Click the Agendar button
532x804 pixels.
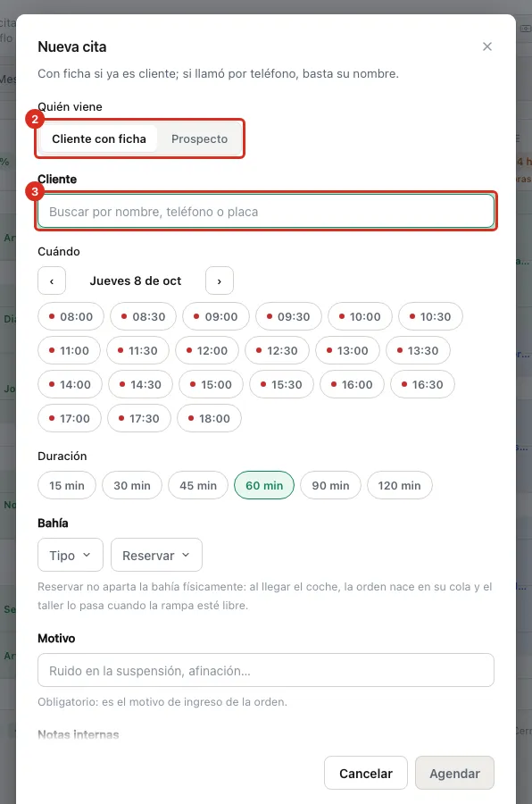tap(454, 773)
